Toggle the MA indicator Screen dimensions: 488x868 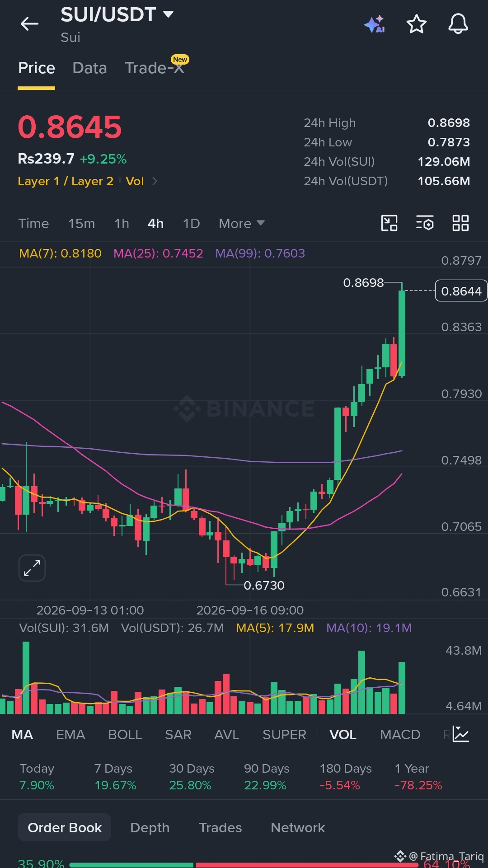pos(22,735)
